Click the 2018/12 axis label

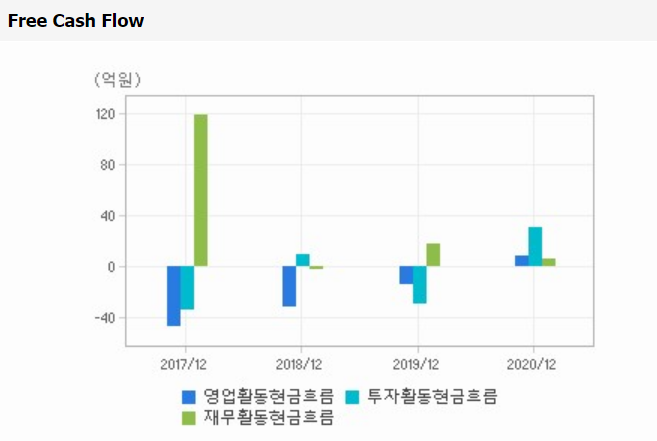click(299, 364)
